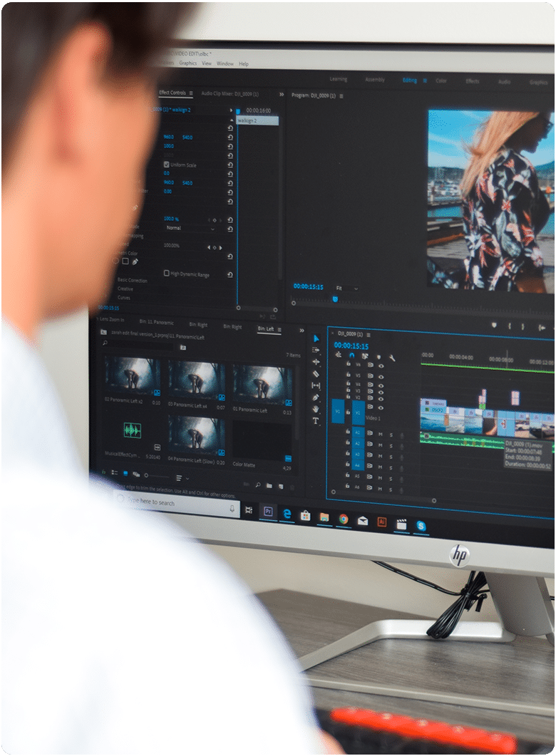Click the timeline horizontal zoom scroll handle
Image resolution: width=556 pixels, height=756 pixels.
point(434,501)
